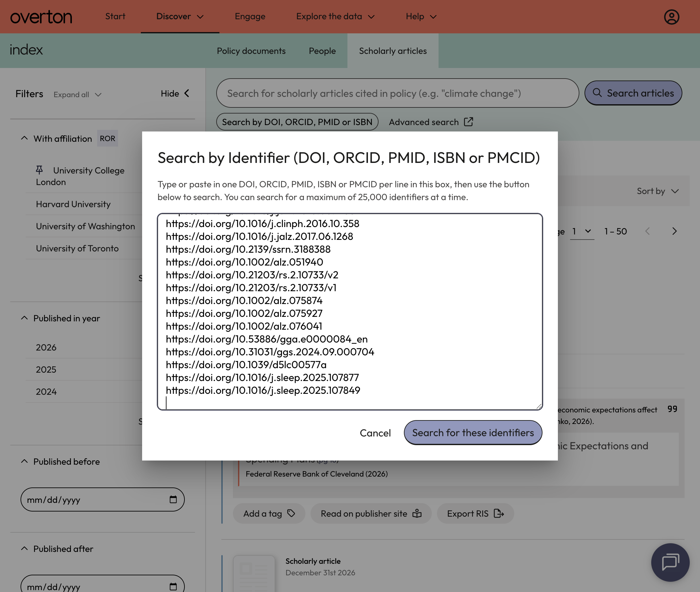Click the Add a tag button
700x592 pixels.
point(269,513)
